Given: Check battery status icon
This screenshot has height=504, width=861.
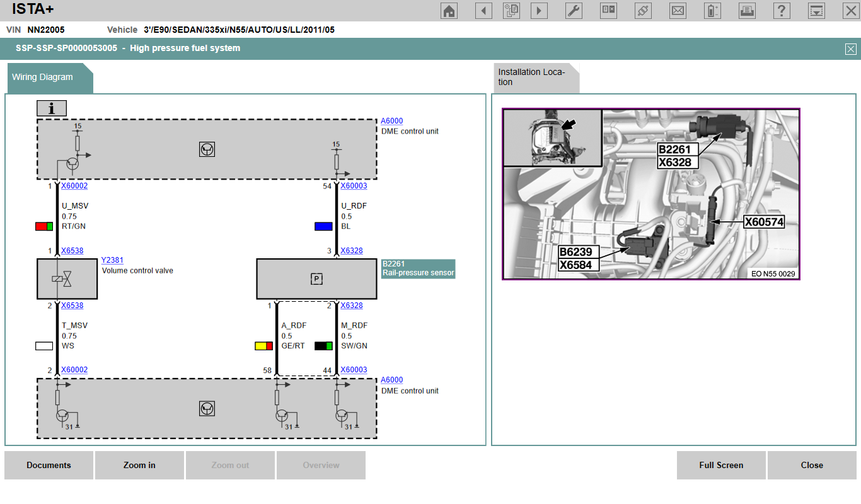Looking at the screenshot, I should click(x=712, y=11).
